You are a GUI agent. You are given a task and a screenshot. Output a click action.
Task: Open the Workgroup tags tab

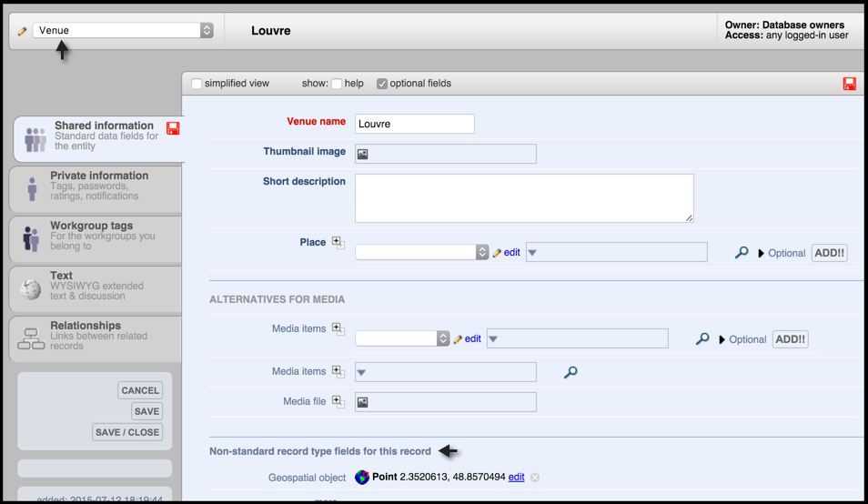(x=96, y=238)
